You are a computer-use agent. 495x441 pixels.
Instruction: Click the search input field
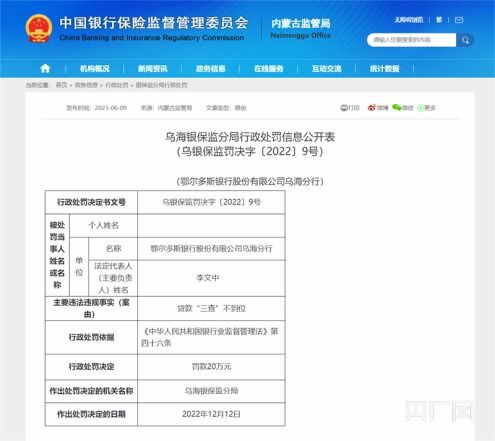click(x=411, y=40)
